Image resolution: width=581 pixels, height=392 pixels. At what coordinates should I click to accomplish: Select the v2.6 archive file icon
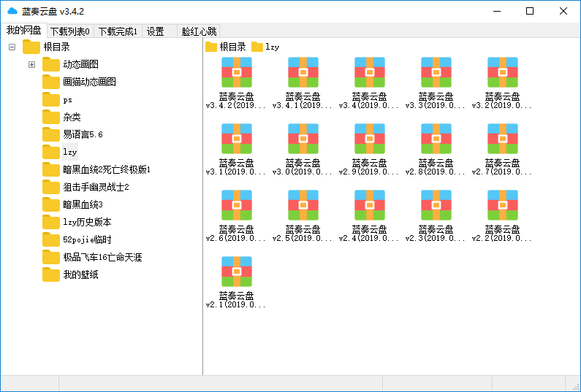236,205
